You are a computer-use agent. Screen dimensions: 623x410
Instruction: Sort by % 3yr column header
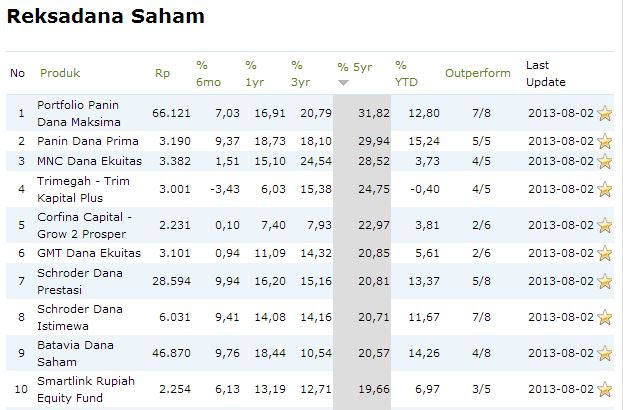click(300, 73)
